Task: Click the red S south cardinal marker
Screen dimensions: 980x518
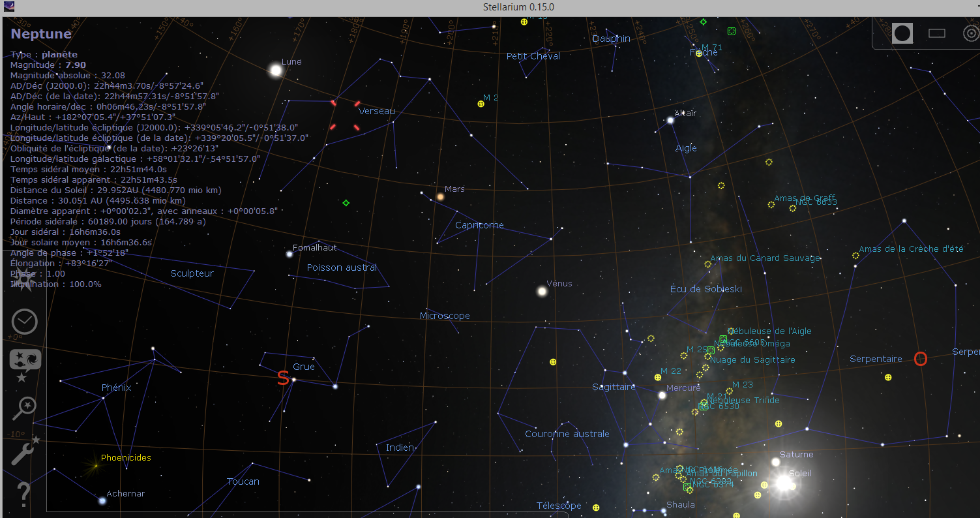Action: pos(283,378)
